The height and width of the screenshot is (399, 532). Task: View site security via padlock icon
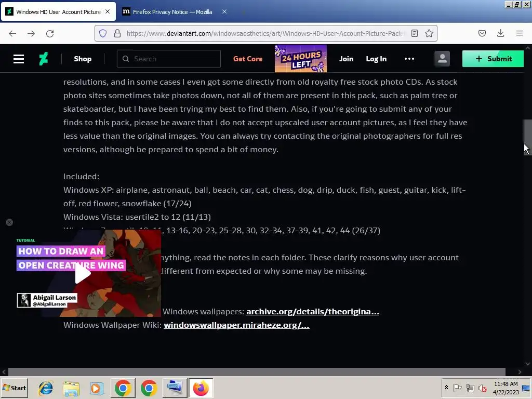[117, 33]
